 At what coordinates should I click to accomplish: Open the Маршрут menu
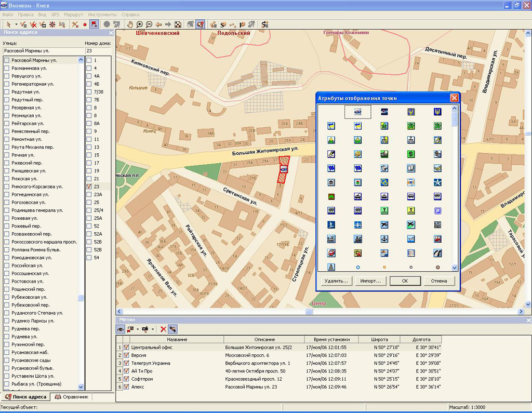click(x=72, y=15)
